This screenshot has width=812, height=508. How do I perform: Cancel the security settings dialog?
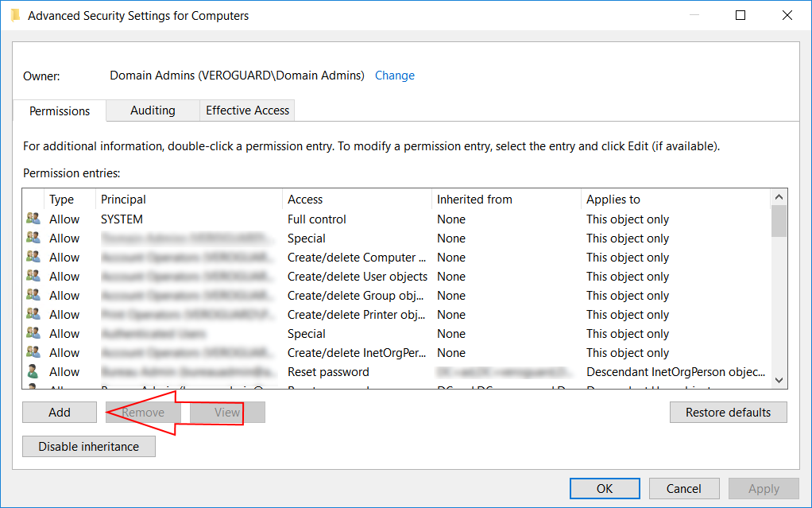684,489
